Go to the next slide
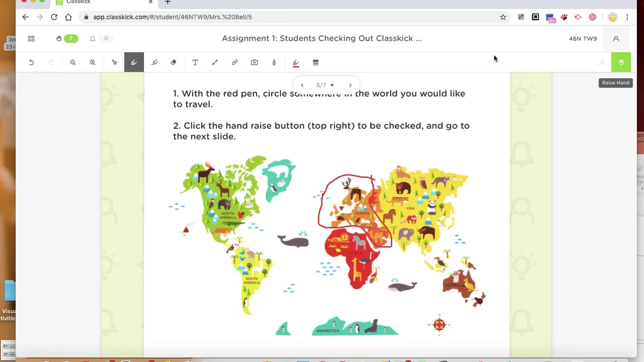The height and width of the screenshot is (362, 644). (350, 85)
